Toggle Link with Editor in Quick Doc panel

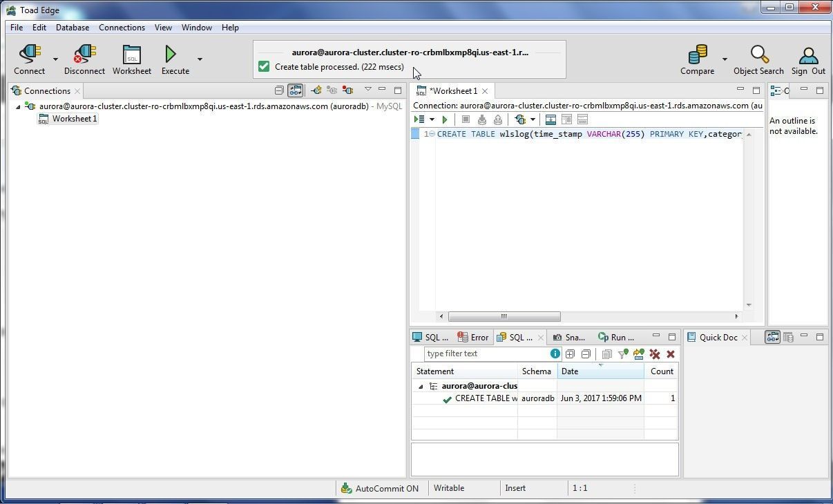(772, 337)
